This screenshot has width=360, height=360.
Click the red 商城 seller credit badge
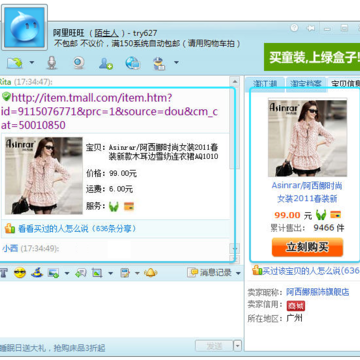[x=296, y=305]
